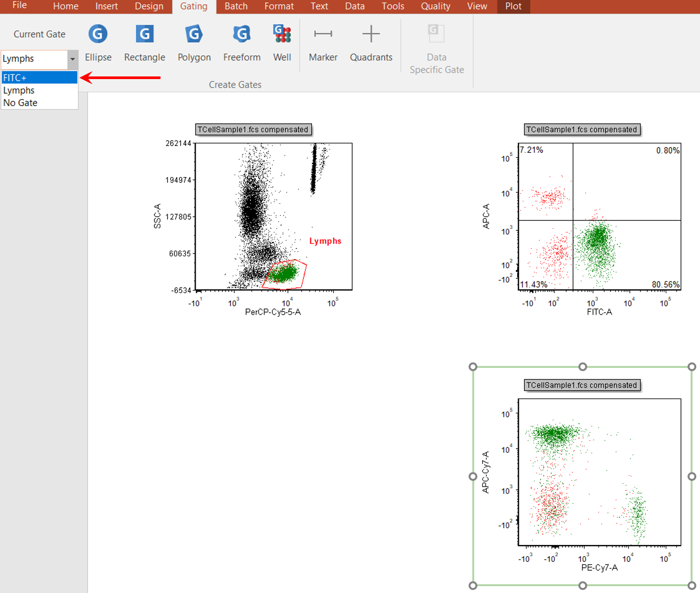Insert Quadrants gate on plot
The width and height of the screenshot is (700, 593).
coord(371,43)
